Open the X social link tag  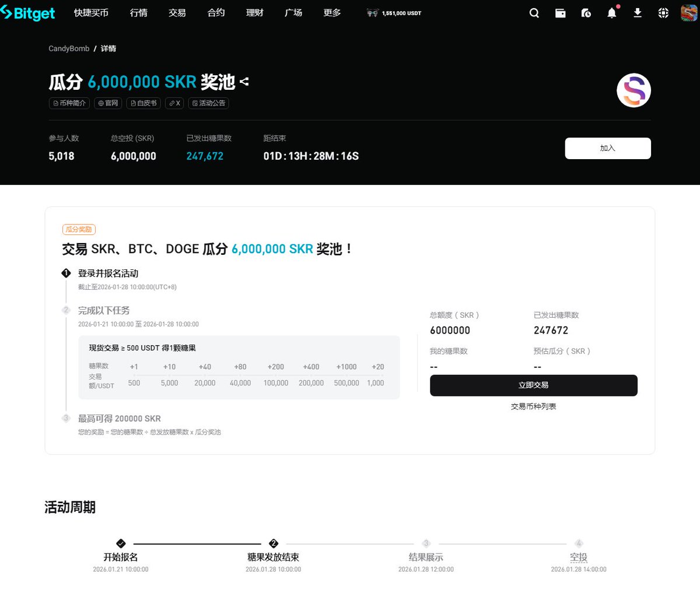[x=174, y=103]
